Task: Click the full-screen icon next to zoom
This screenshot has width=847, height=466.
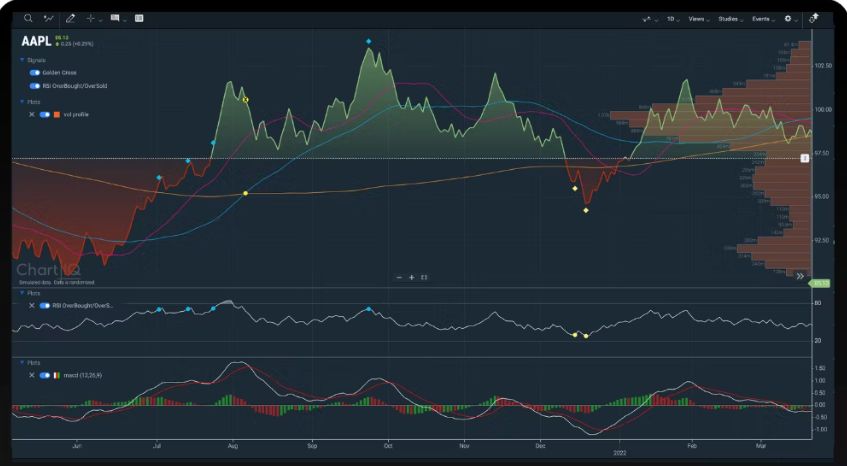Action: [424, 278]
